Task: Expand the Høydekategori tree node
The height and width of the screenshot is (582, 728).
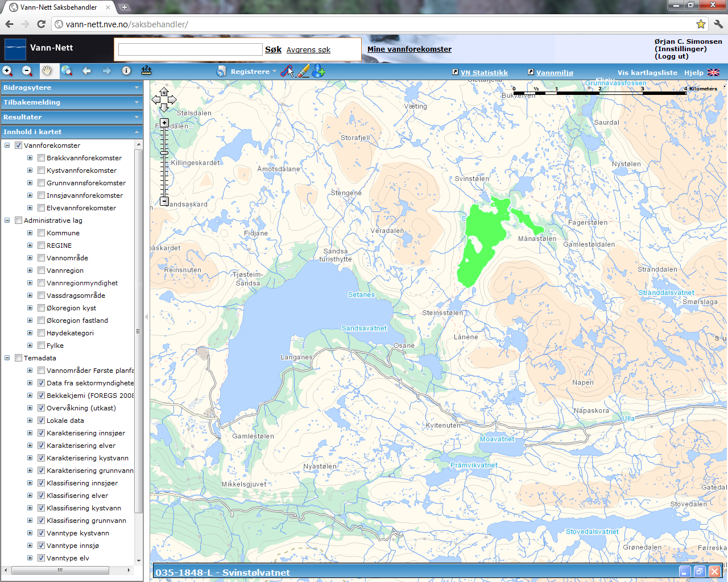Action: 30,333
